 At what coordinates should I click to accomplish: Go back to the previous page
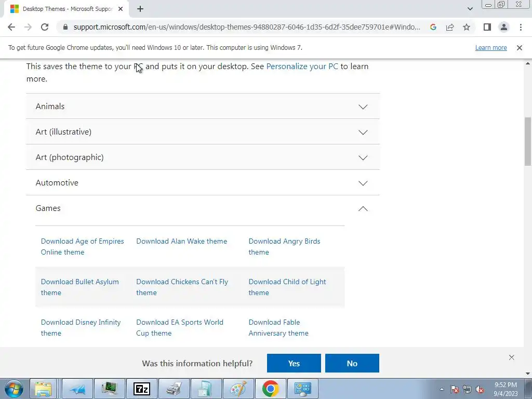[11, 27]
